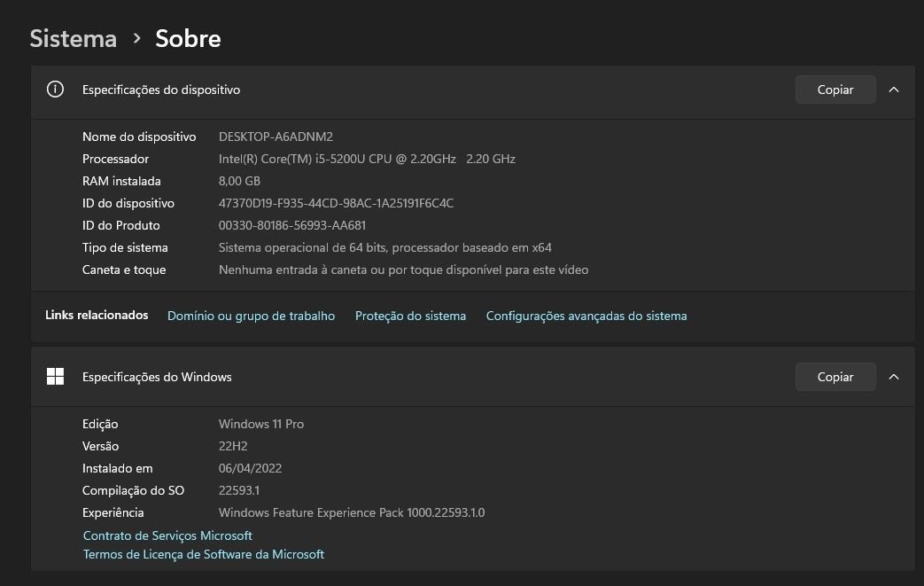Click the RAM value 8,00 GB
The image size is (924, 586).
tap(239, 181)
